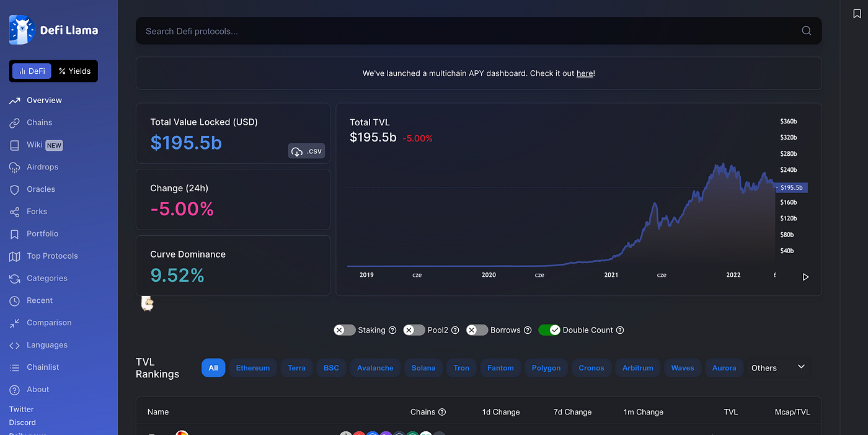Click the Categories refresh icon
Screen dimensions: 868x435
(15, 279)
